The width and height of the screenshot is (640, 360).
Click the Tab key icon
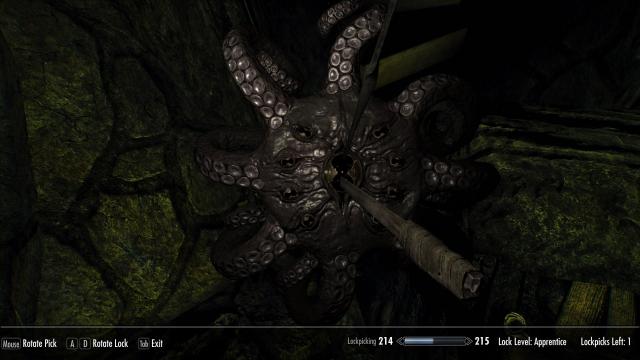coord(143,344)
